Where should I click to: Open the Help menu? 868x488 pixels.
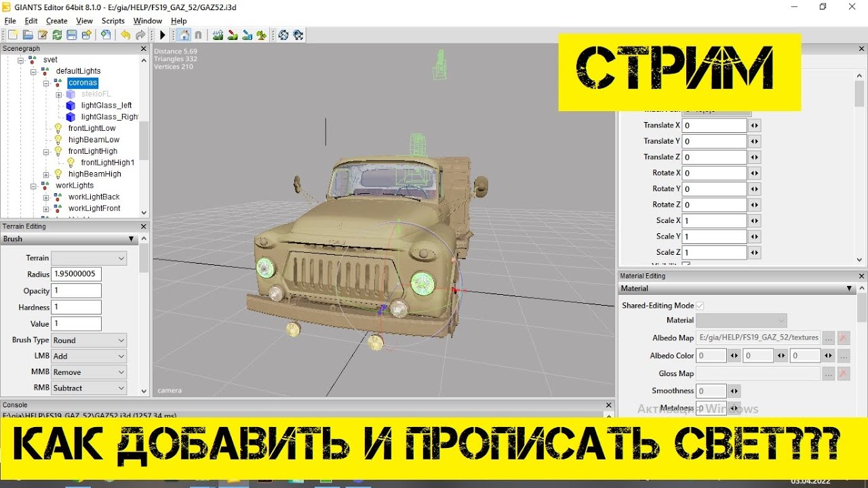[x=178, y=21]
